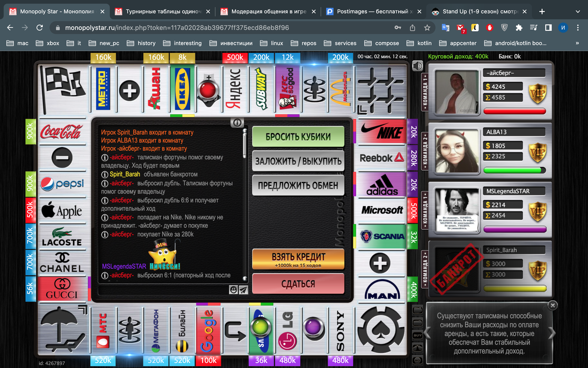This screenshot has height=368, width=588.
Task: Select the Coca-Cola property cell
Action: (62, 132)
